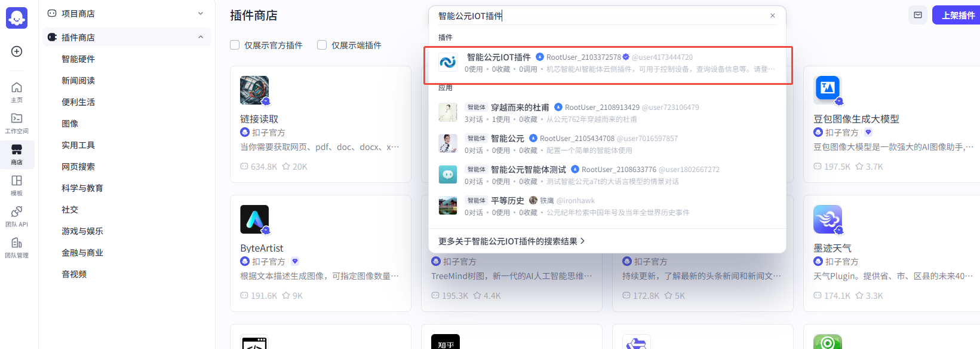
Task: Open ByteArtist plugin card icon
Action: 254,219
